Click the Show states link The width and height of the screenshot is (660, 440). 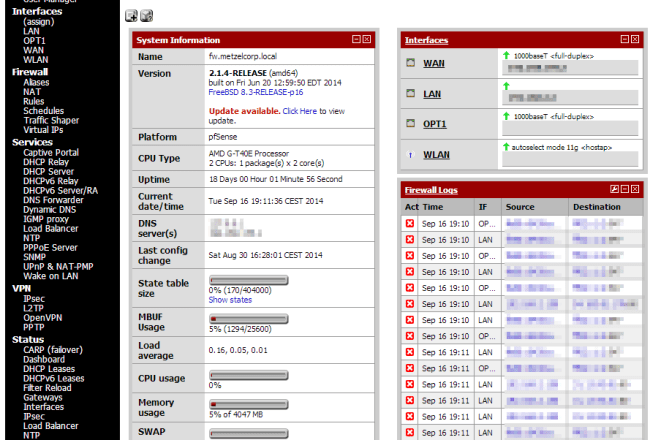click(230, 300)
